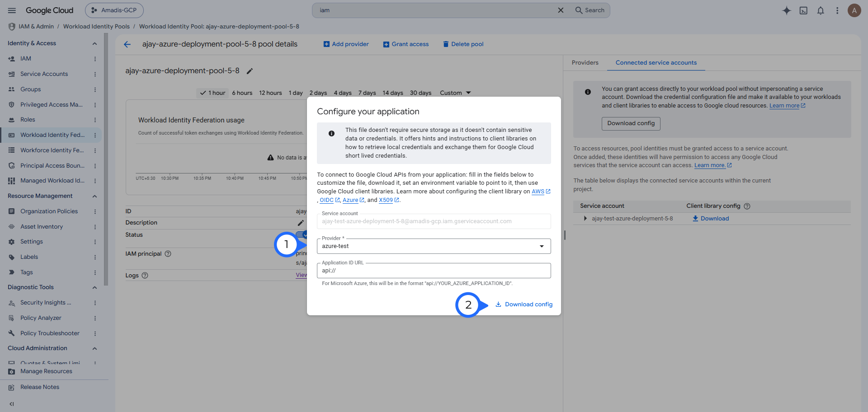Click Delete pool
This screenshot has height=412, width=868.
point(463,44)
